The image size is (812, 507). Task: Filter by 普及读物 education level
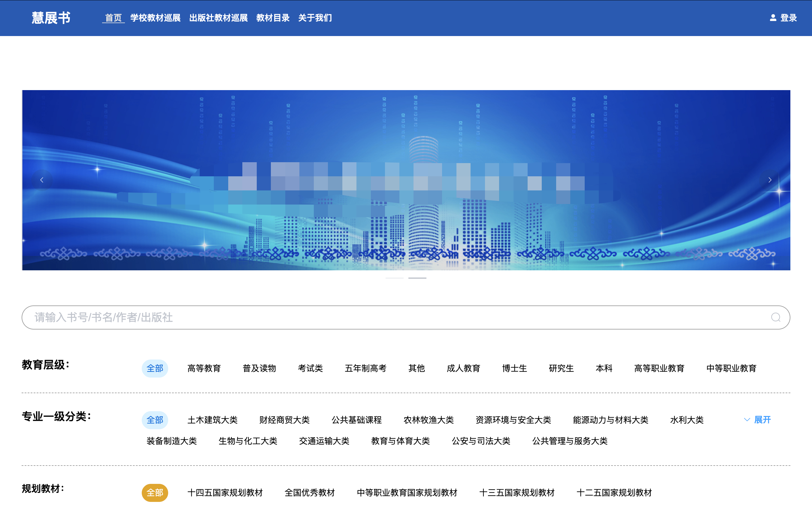pos(259,368)
